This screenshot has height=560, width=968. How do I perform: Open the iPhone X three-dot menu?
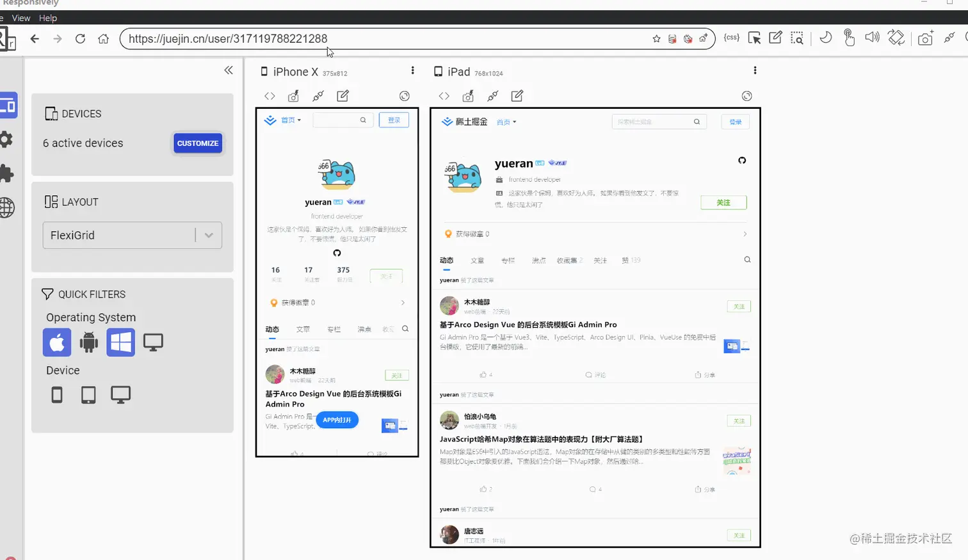click(412, 70)
